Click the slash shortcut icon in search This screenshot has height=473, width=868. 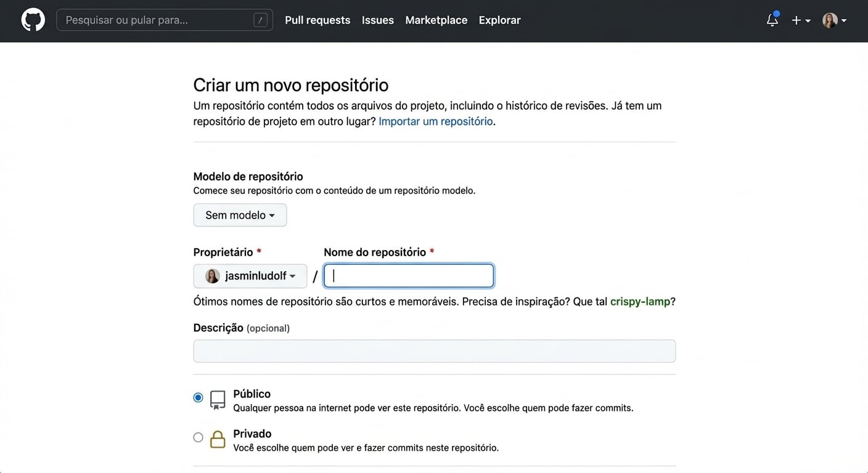click(261, 20)
